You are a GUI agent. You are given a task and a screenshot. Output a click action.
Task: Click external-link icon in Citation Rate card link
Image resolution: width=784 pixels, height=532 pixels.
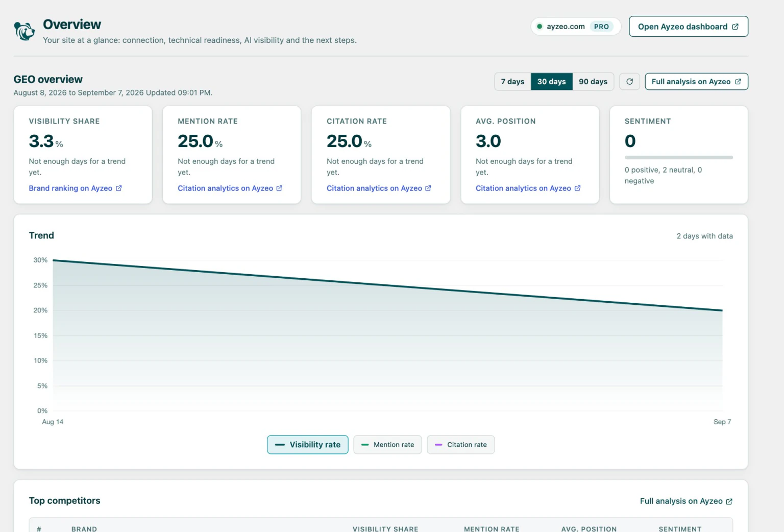[428, 188]
